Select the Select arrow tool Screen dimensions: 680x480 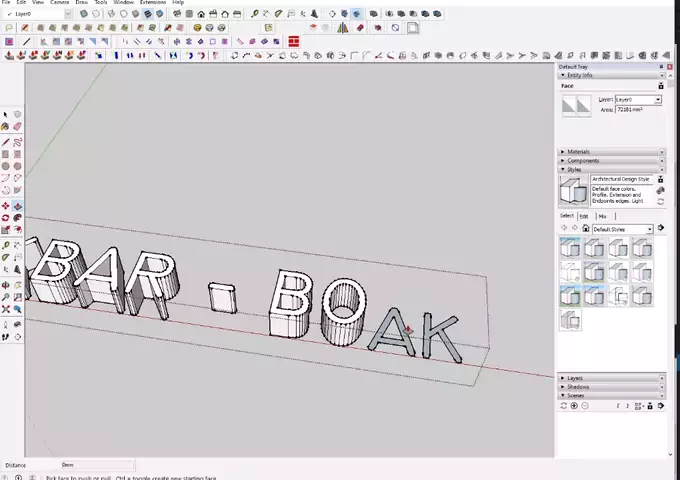(6, 115)
